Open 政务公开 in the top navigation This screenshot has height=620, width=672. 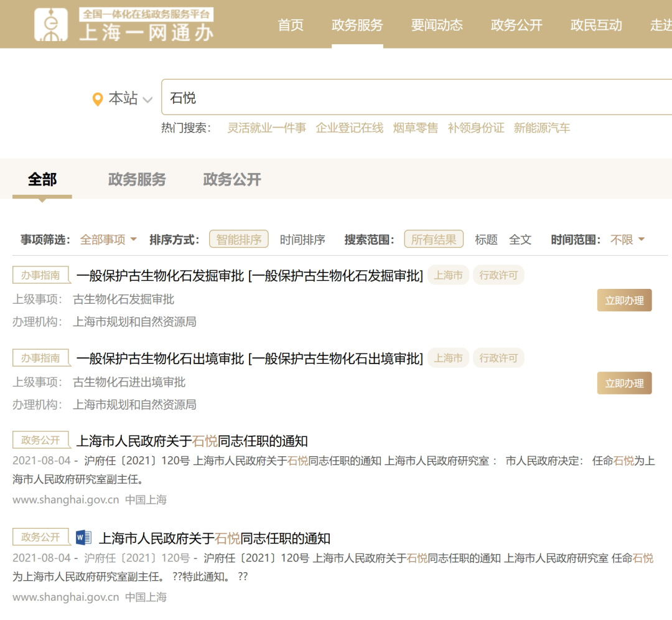(x=516, y=25)
